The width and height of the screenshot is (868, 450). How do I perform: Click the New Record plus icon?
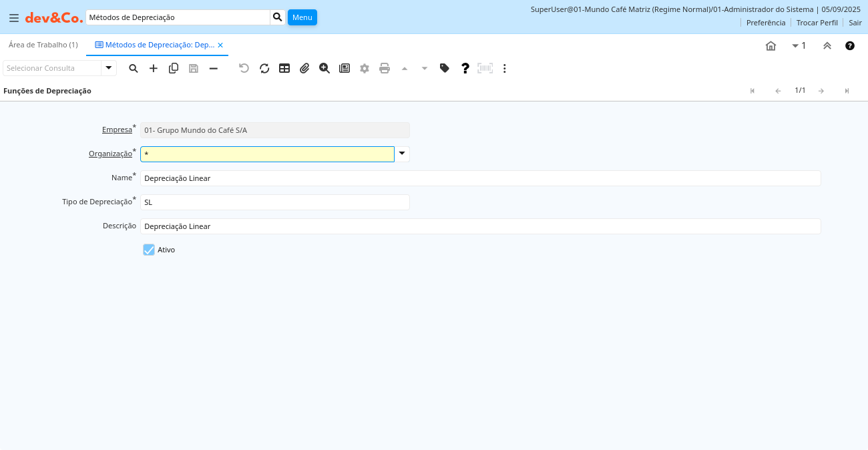pyautogui.click(x=154, y=68)
